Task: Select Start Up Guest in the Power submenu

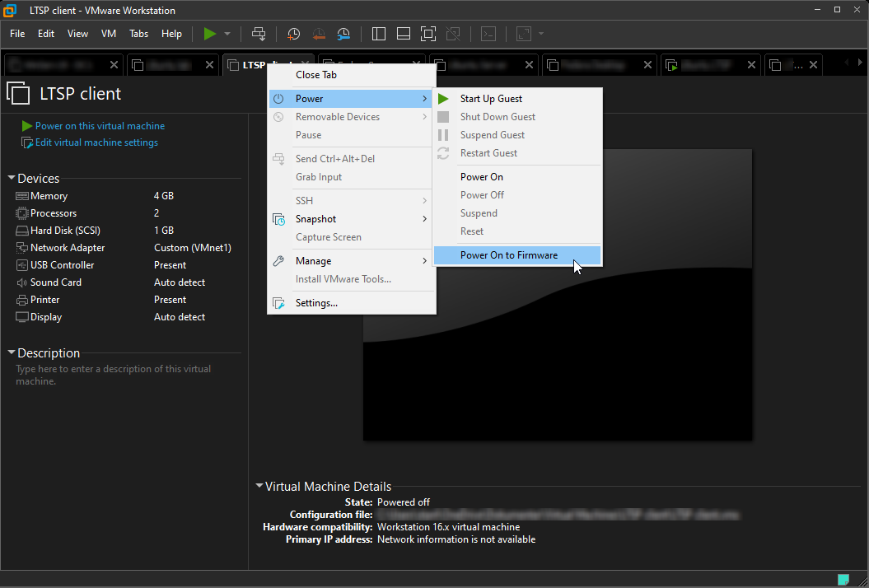Action: pos(517,99)
